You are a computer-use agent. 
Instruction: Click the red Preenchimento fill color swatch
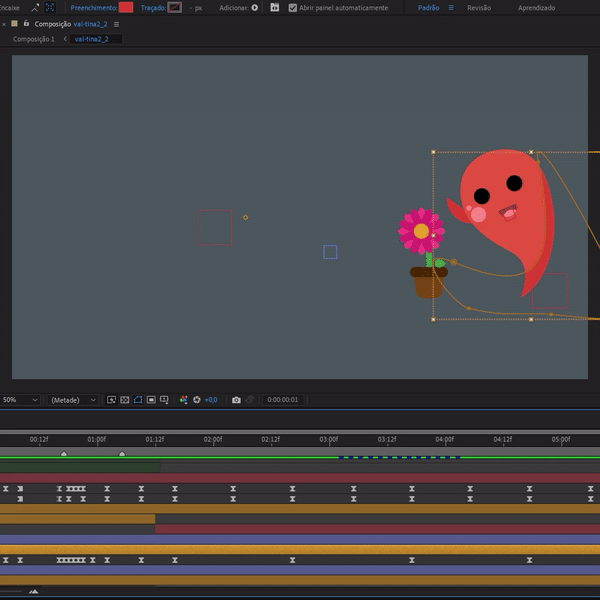tap(126, 7)
